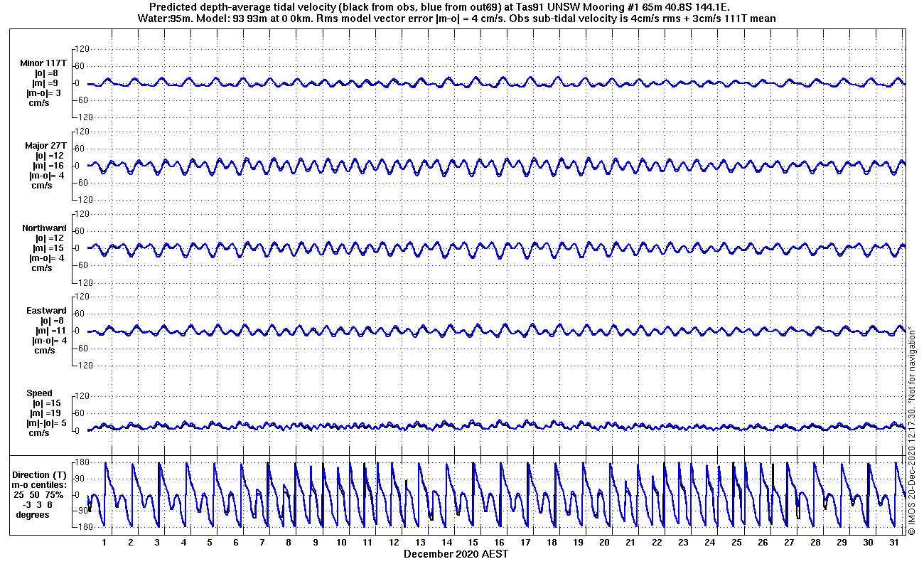
Task: Click the day 20 tick label on the date axis
Action: [604, 543]
